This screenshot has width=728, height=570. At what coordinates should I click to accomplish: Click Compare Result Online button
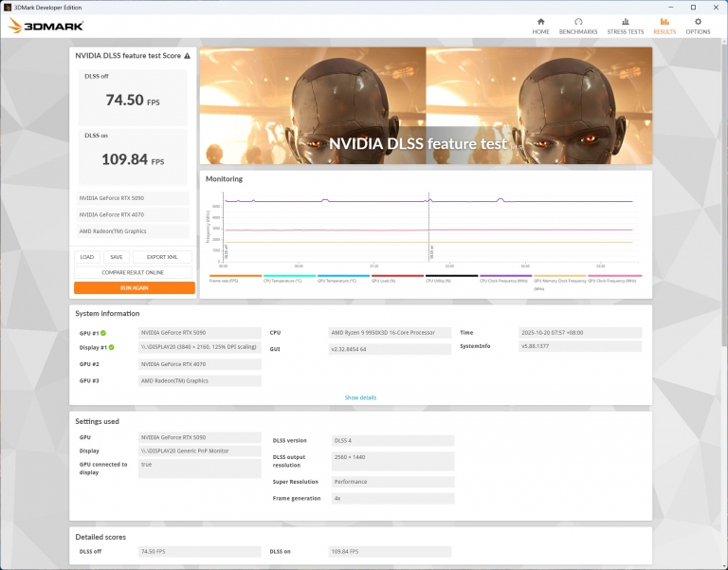(134, 272)
